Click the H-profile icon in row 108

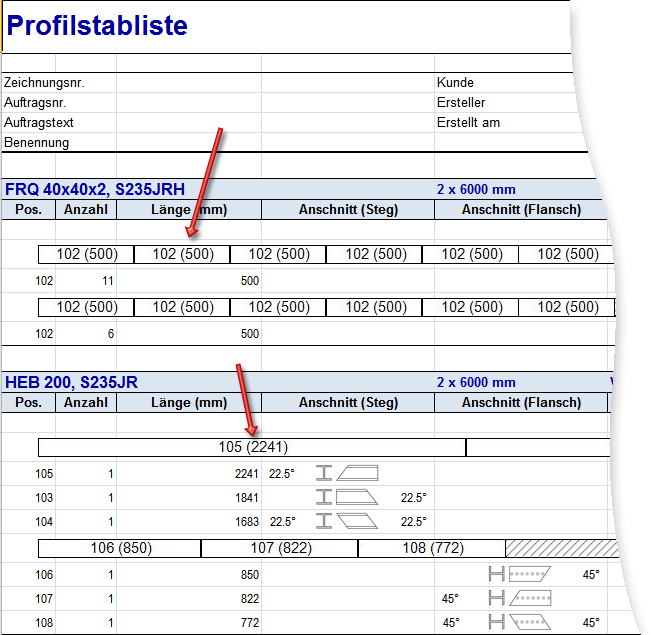click(497, 622)
